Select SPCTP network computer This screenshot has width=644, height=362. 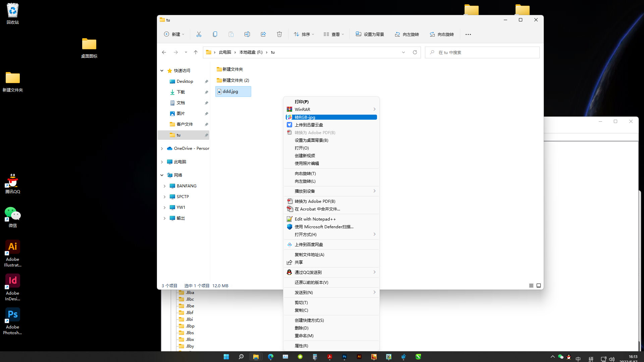[183, 197]
